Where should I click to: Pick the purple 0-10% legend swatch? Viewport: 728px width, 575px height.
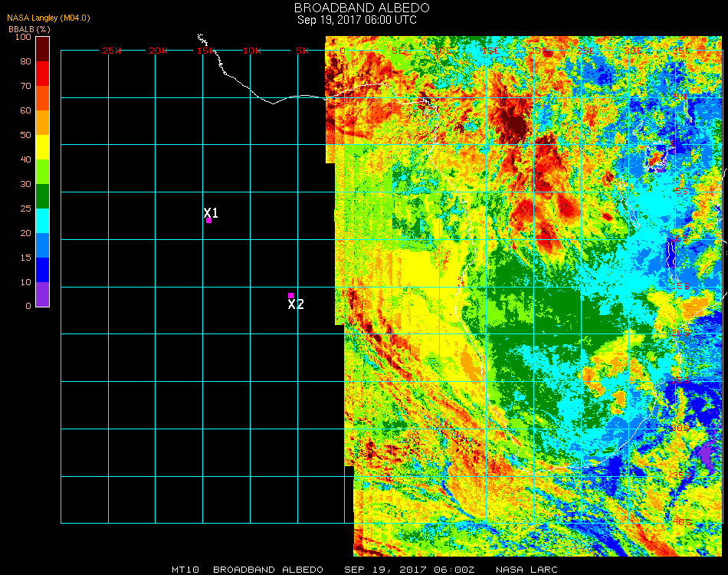click(x=43, y=294)
